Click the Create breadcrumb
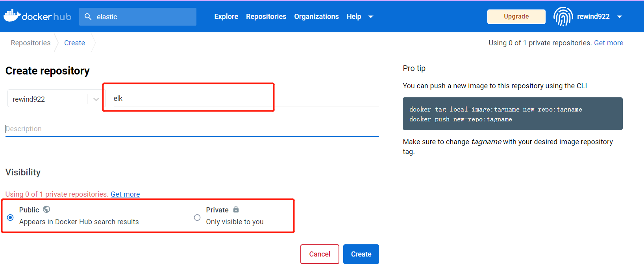This screenshot has height=279, width=644. 74,43
